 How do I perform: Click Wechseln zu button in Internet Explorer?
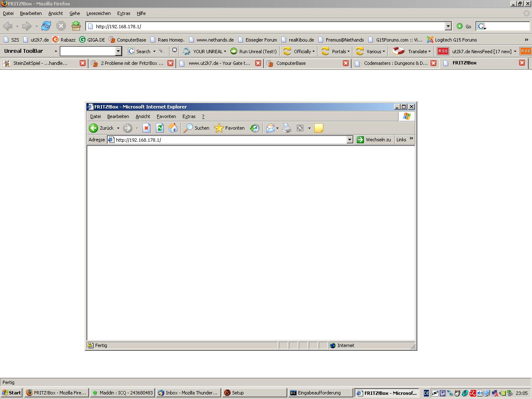coord(374,140)
